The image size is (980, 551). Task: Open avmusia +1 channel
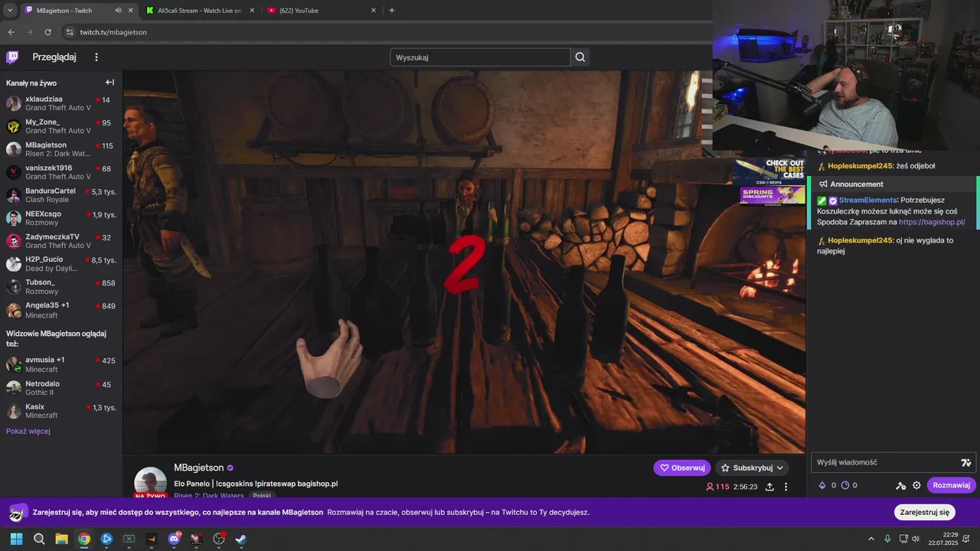[61, 364]
